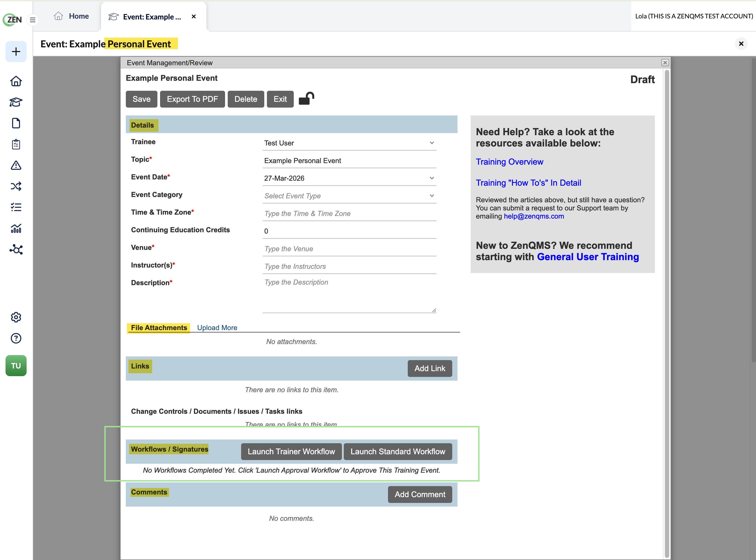Click the unlocked padlock icon
The width and height of the screenshot is (756, 560).
point(306,99)
